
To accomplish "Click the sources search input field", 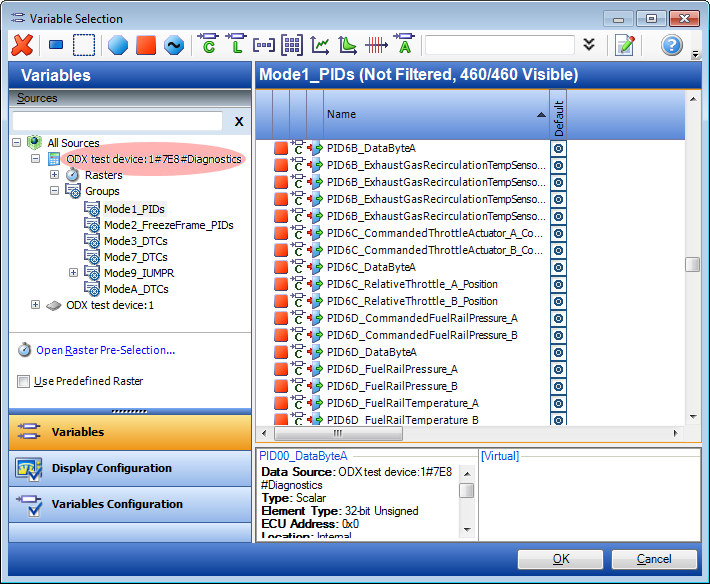I will [115, 121].
